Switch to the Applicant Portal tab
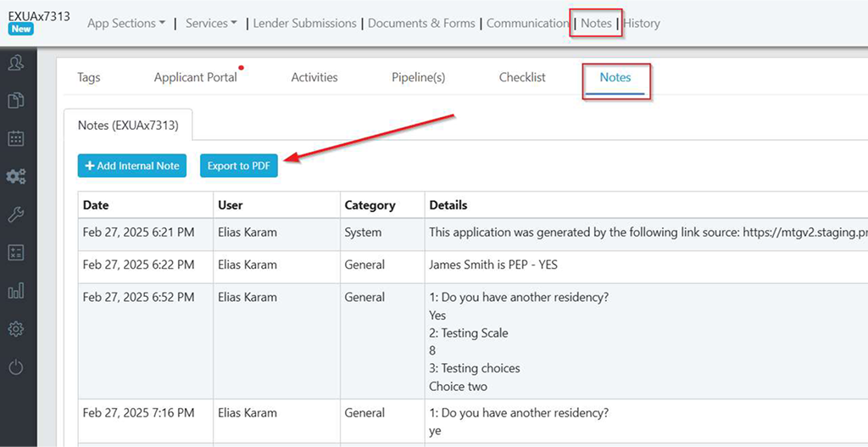 (196, 77)
